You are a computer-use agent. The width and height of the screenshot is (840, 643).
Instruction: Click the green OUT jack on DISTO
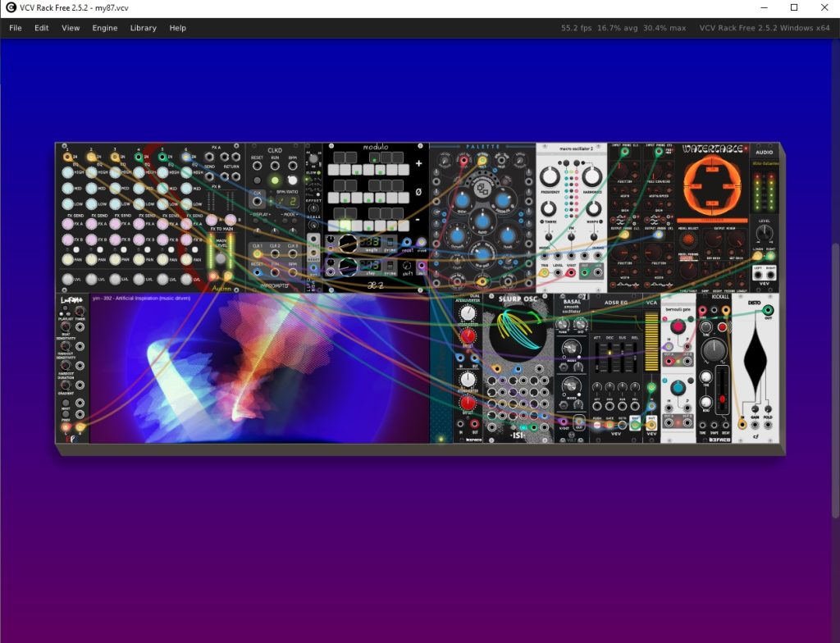click(x=768, y=310)
